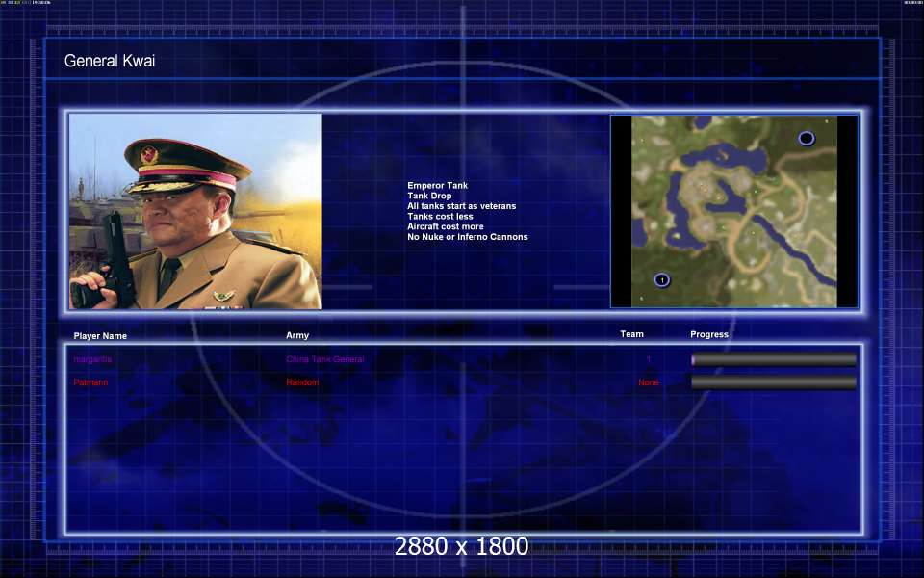Click 'China Tank General' army entry
Image resolution: width=924 pixels, height=578 pixels.
pyautogui.click(x=325, y=359)
